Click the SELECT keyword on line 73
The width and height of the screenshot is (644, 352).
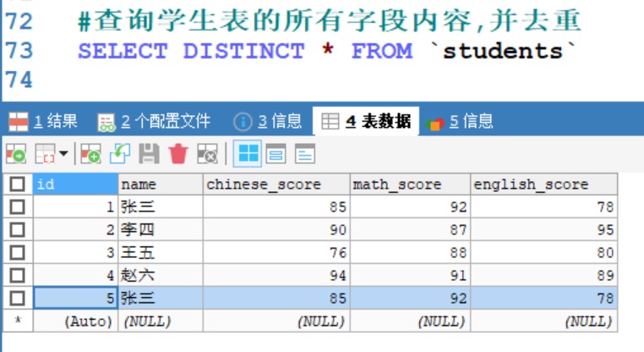click(x=123, y=52)
